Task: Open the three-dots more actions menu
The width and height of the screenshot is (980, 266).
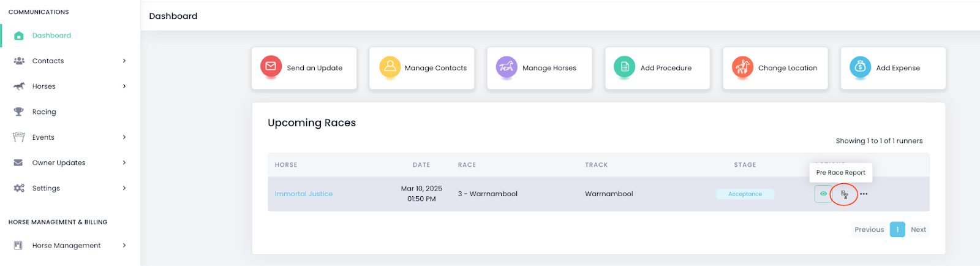Action: pos(864,194)
